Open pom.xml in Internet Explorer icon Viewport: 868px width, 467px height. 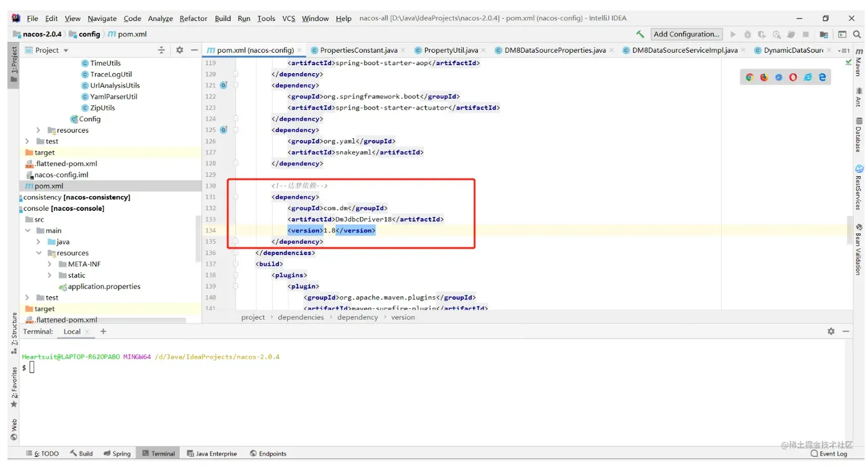click(808, 78)
